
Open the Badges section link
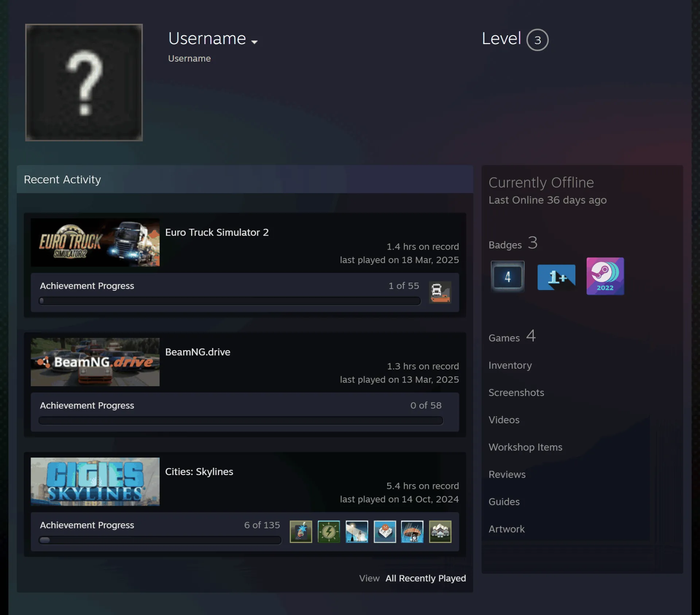coord(513,243)
